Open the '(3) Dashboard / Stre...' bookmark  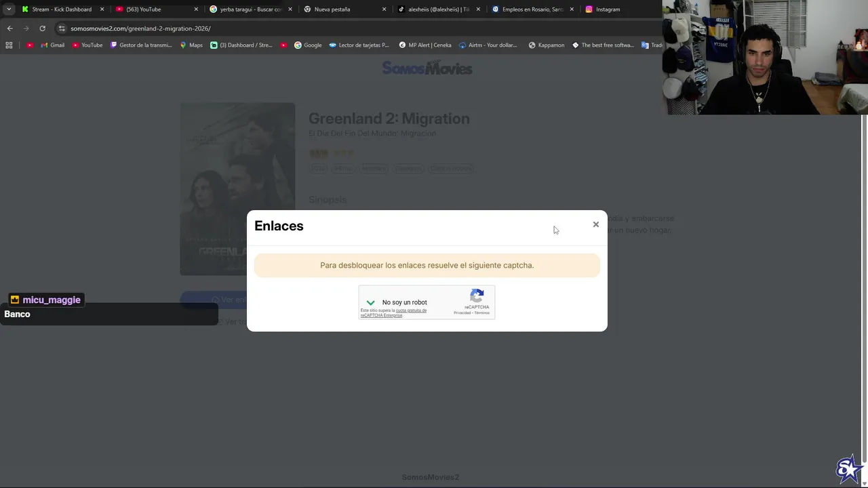point(241,45)
